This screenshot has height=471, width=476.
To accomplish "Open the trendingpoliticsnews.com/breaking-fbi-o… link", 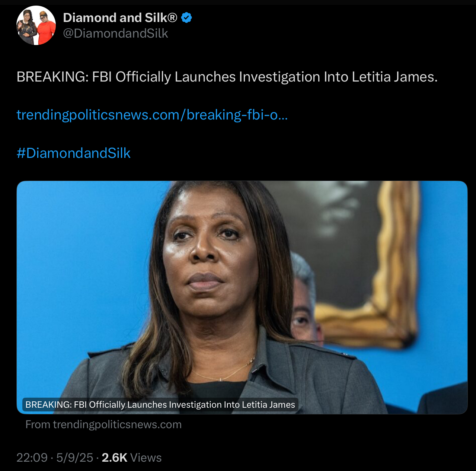I will [152, 115].
